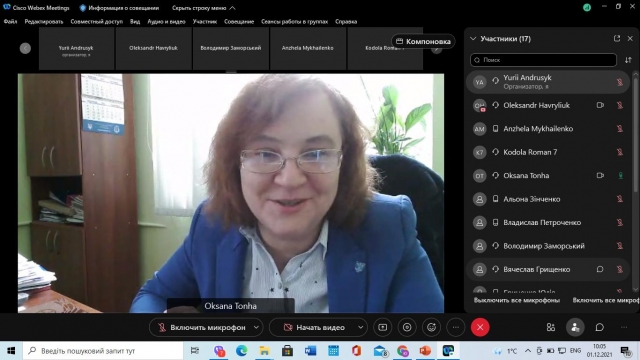Open the reactions emoji icon
Screen dimensions: 640x360
point(431,327)
